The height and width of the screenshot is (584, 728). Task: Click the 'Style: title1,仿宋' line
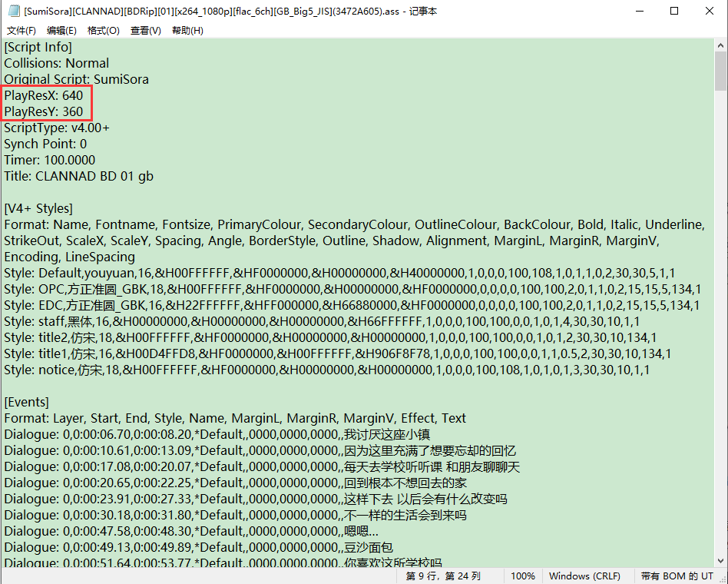tap(338, 353)
